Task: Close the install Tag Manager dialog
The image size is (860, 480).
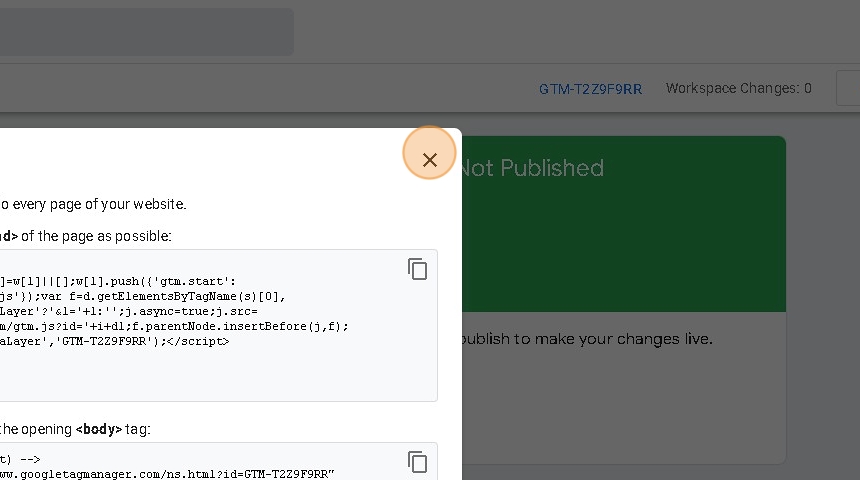Action: (429, 160)
